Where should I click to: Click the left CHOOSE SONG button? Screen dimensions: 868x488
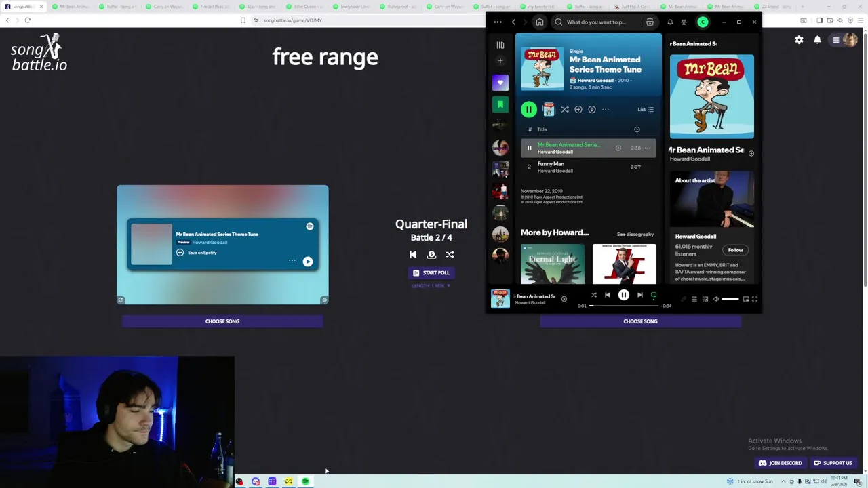(222, 321)
